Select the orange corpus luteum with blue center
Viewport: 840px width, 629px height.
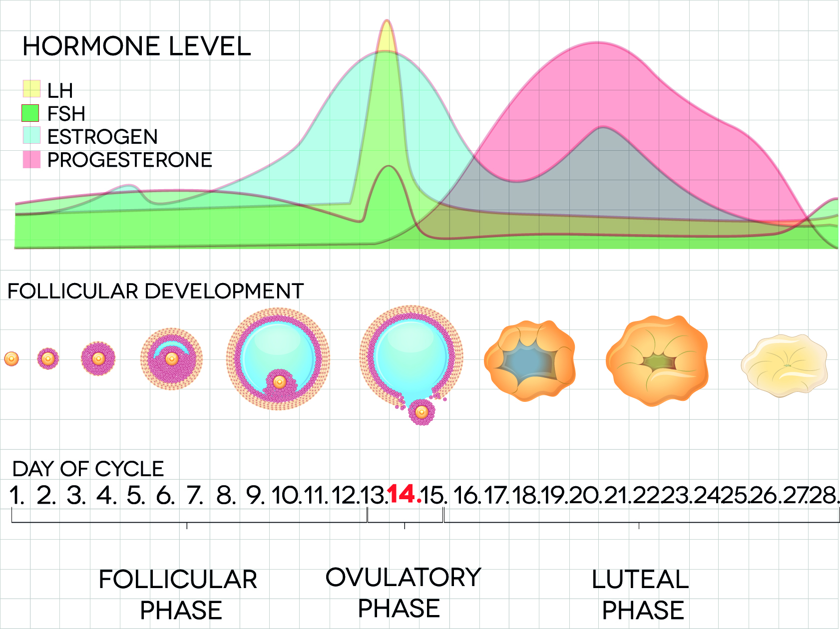530,360
